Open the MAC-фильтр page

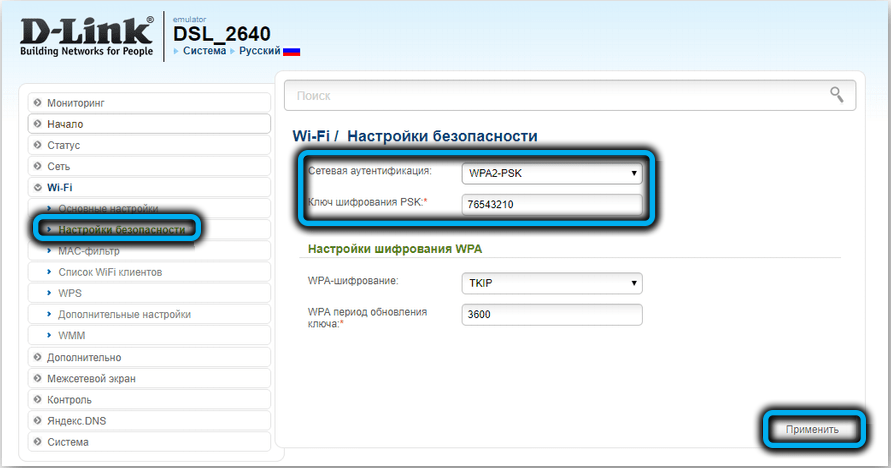[x=89, y=251]
